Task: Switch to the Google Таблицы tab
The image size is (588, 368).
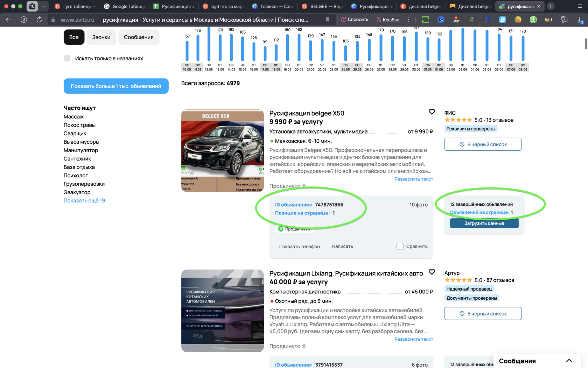Action: pyautogui.click(x=125, y=6)
